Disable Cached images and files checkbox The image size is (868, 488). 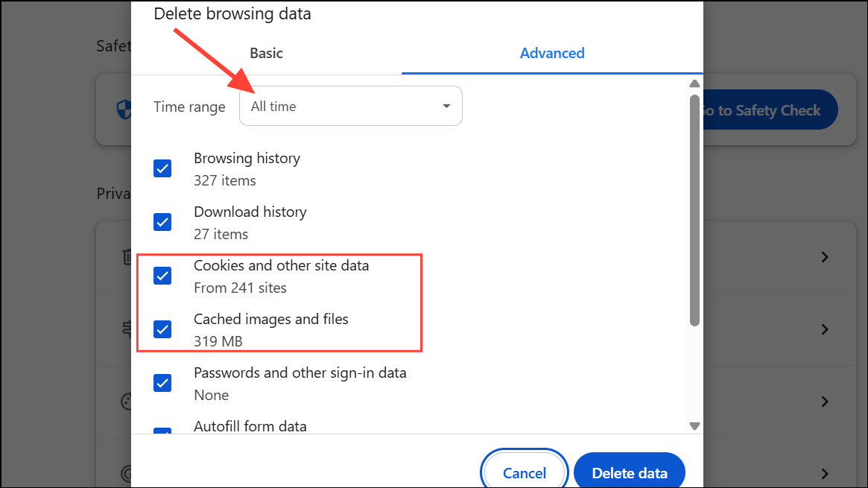click(162, 329)
